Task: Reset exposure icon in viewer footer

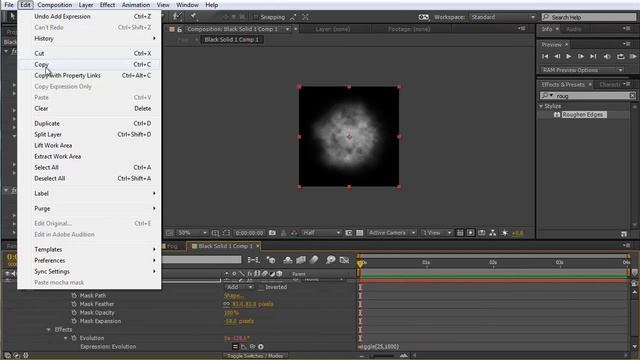Action: (504, 233)
